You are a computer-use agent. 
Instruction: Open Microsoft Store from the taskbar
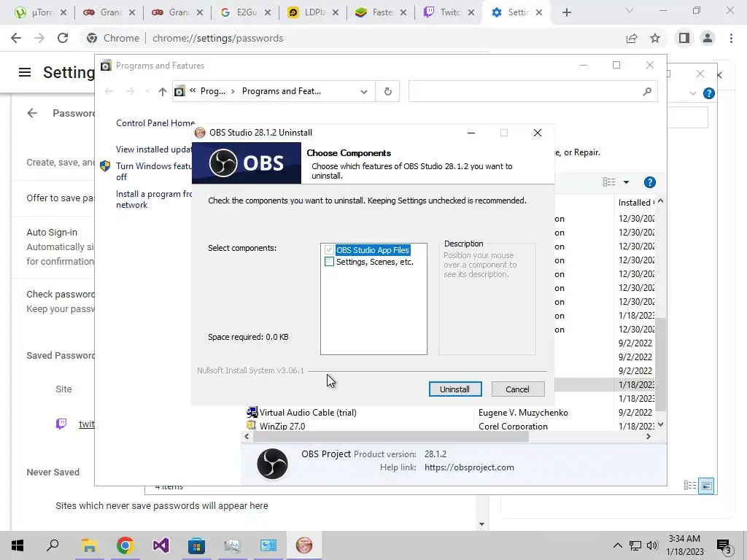(196, 545)
